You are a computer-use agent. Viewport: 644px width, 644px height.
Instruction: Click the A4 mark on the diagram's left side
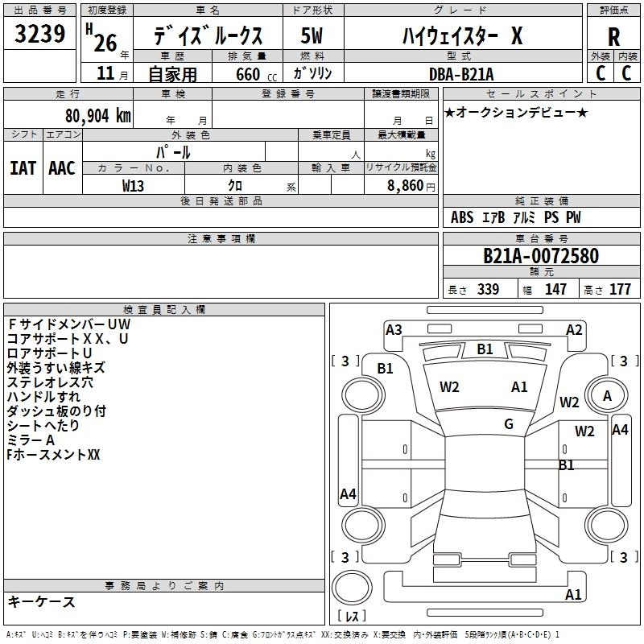coord(348,494)
